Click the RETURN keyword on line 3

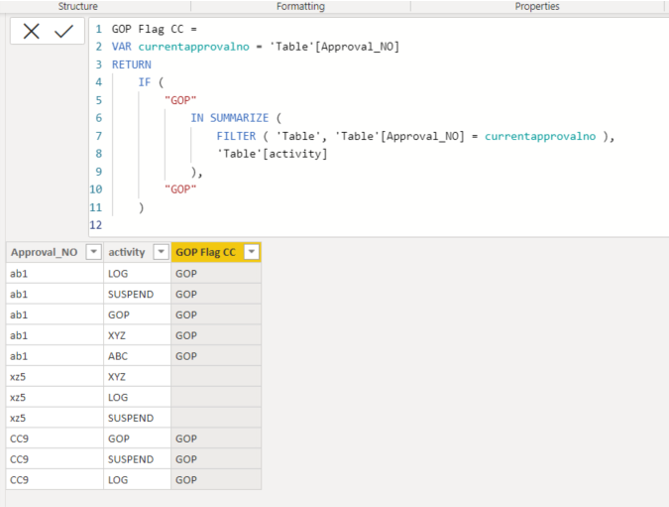click(131, 64)
